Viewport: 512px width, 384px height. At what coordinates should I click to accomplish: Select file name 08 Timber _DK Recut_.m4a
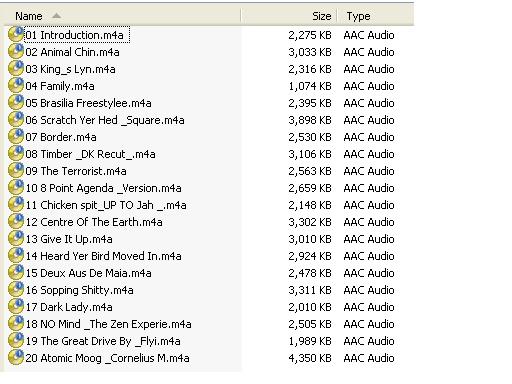90,154
